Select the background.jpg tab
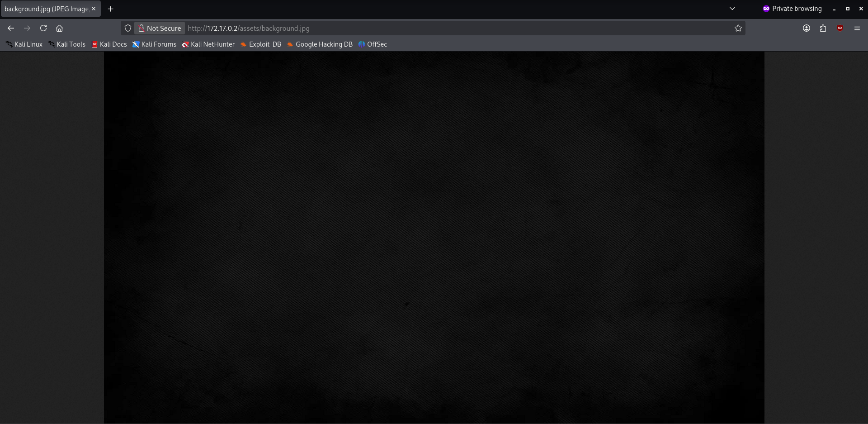 [x=50, y=9]
